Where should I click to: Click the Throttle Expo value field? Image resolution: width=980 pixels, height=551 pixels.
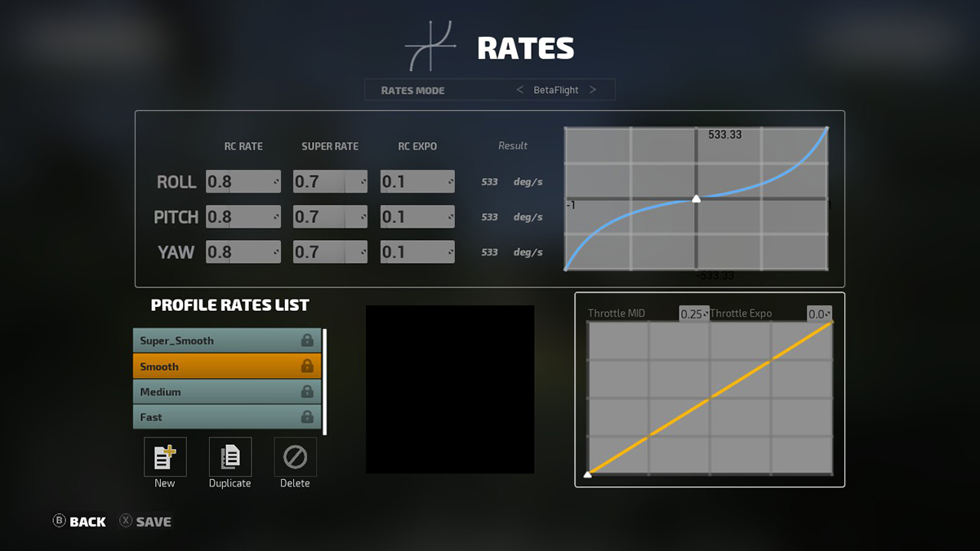(819, 313)
